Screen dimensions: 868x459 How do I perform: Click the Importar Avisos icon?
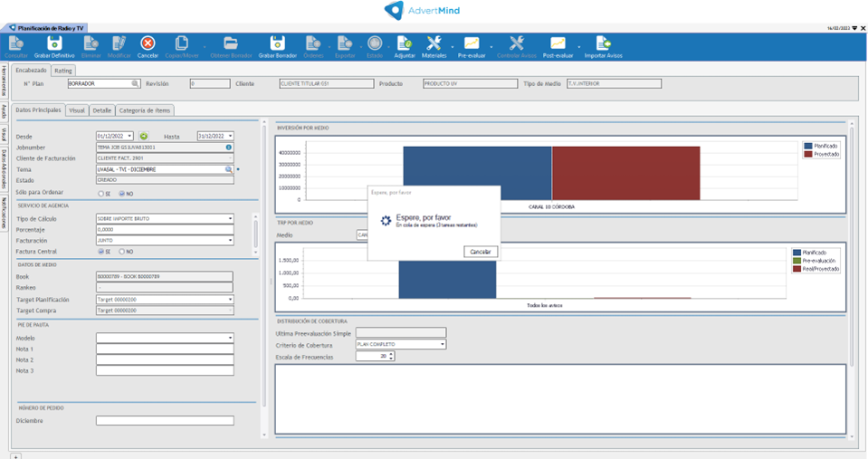[604, 43]
